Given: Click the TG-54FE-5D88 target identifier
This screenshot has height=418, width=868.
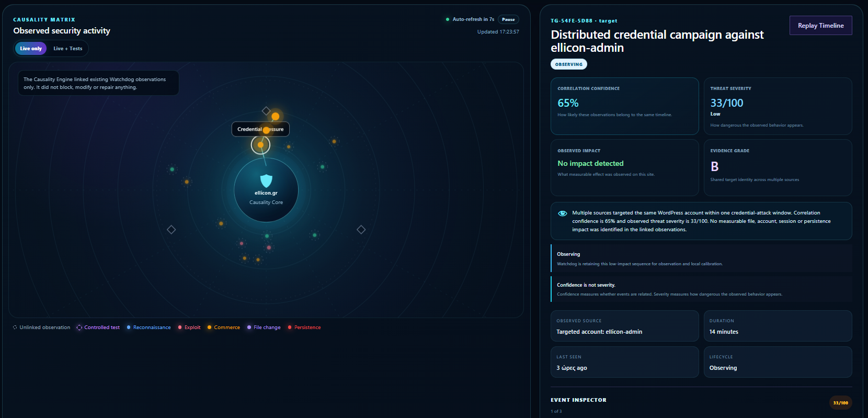Looking at the screenshot, I should tap(584, 21).
